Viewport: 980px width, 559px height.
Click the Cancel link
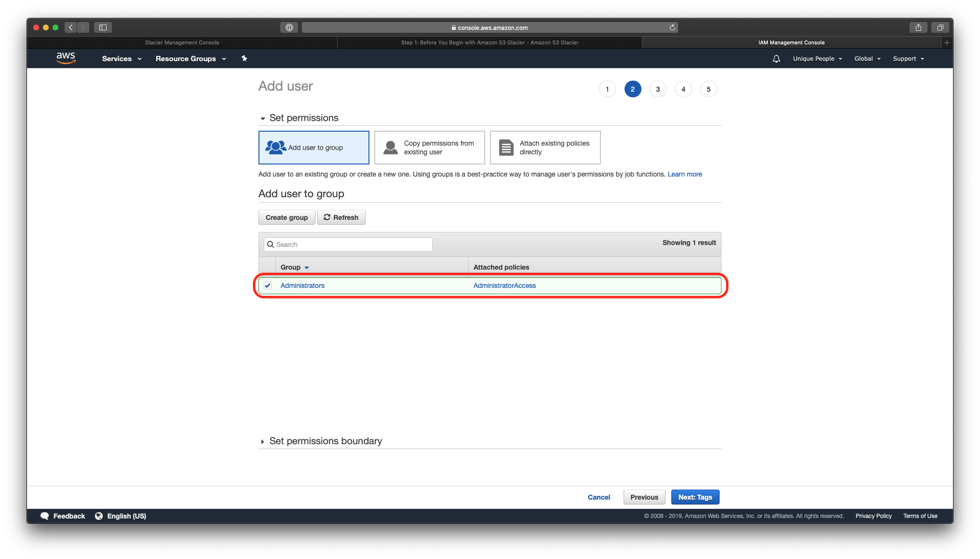(x=599, y=497)
